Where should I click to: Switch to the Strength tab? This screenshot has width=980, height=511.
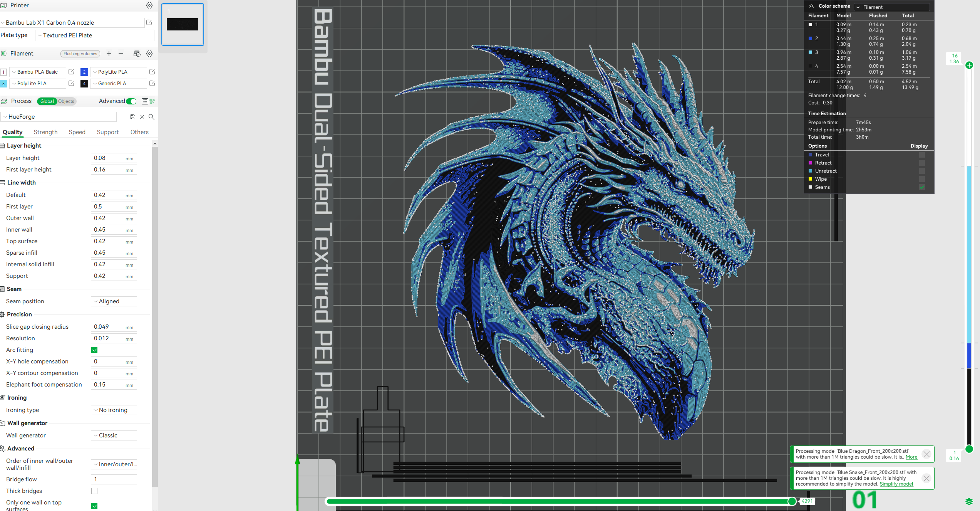point(45,132)
